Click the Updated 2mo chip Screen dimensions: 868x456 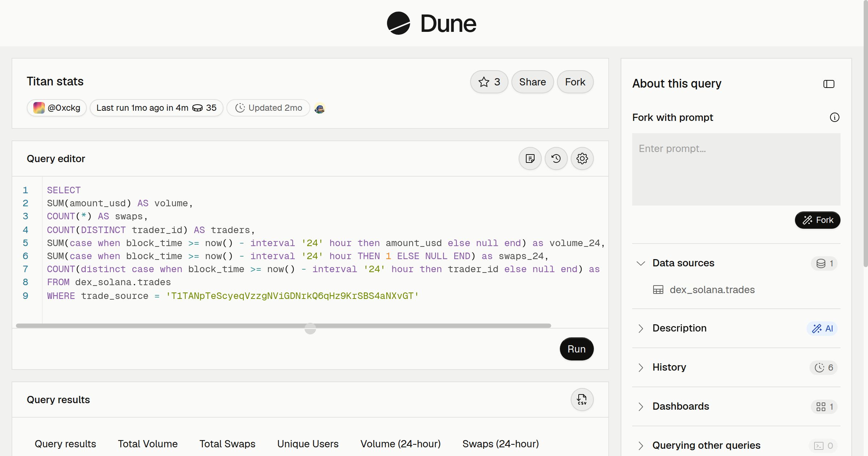coord(268,108)
